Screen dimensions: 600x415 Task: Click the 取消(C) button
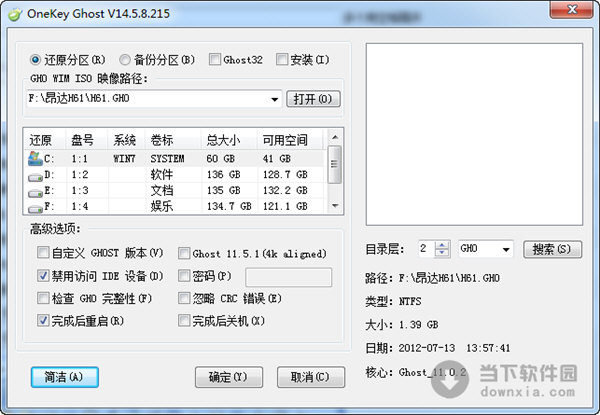[x=310, y=377]
